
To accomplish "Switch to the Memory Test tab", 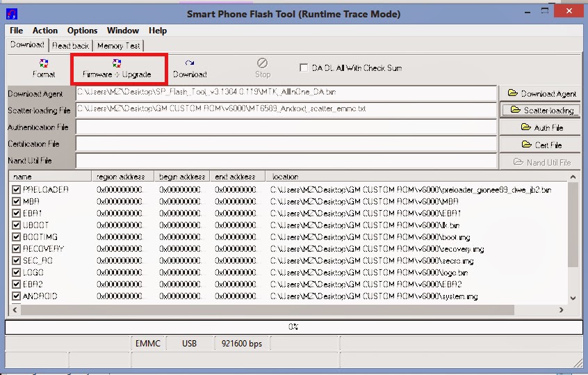I will [x=118, y=46].
